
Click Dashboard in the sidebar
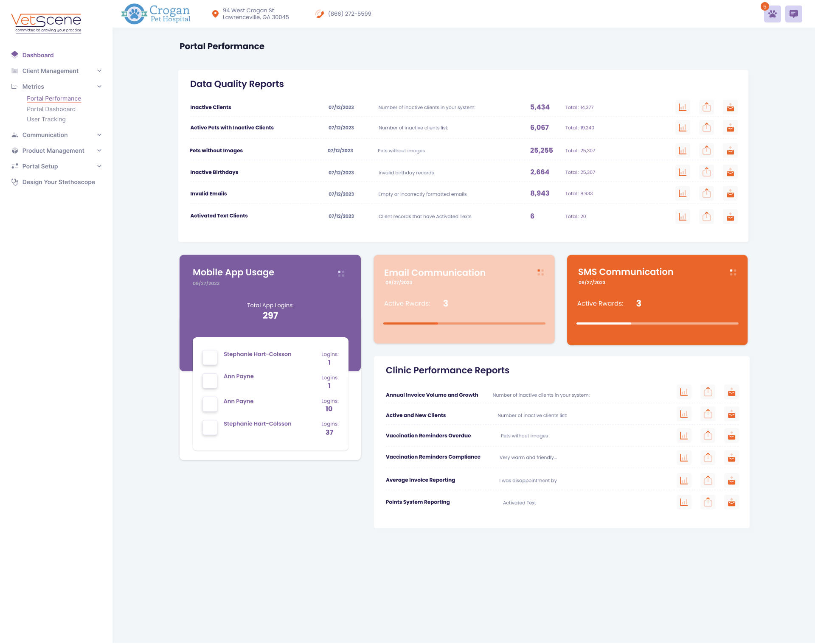point(38,55)
